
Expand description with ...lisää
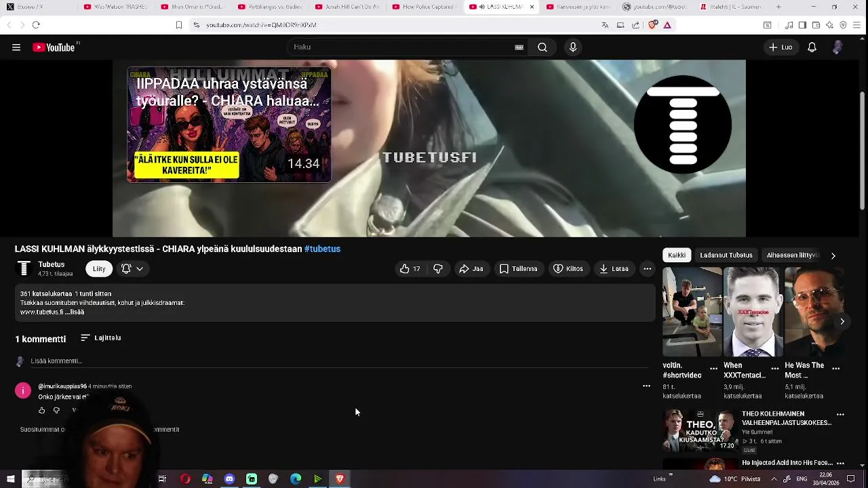coord(75,312)
